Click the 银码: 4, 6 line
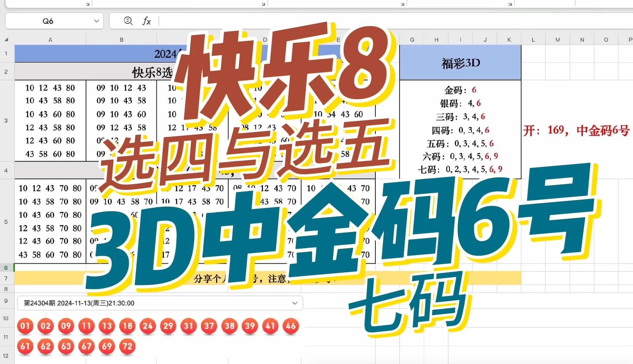Image resolution: width=633 pixels, height=364 pixels. click(x=460, y=103)
